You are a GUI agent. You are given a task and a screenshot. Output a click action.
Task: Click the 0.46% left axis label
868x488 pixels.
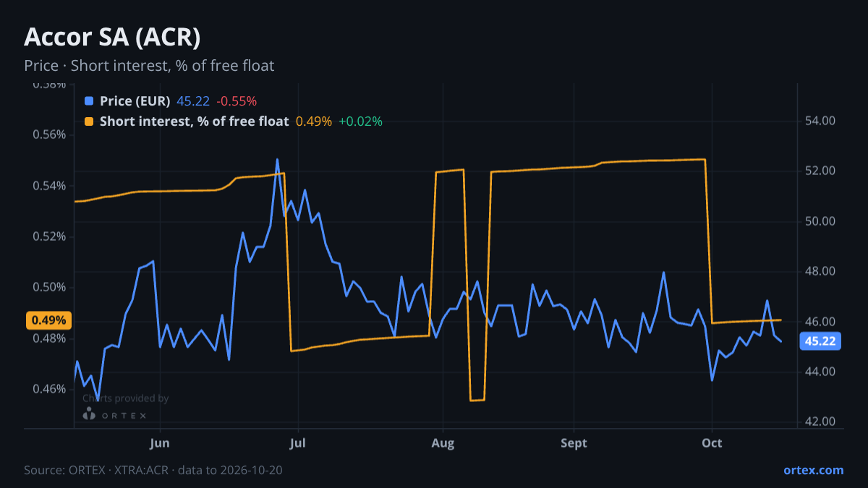coord(49,389)
